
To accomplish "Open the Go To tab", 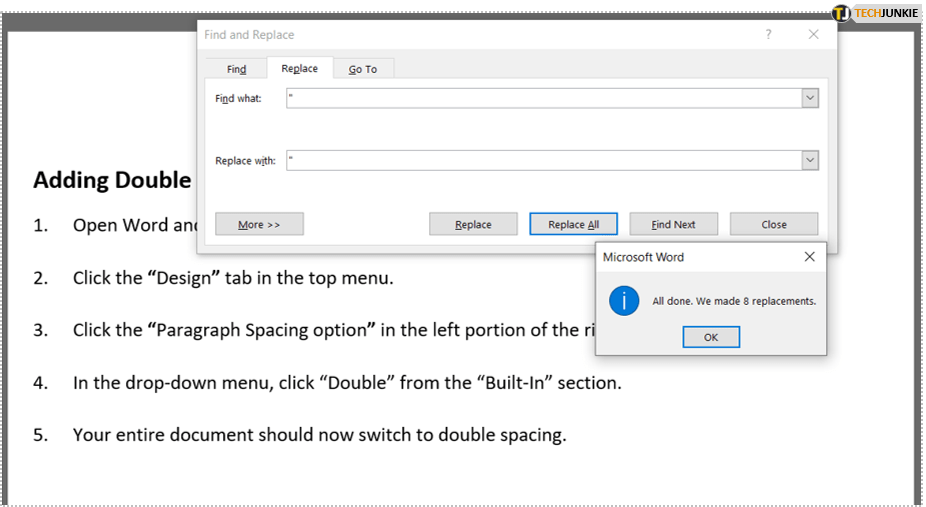I will [363, 69].
